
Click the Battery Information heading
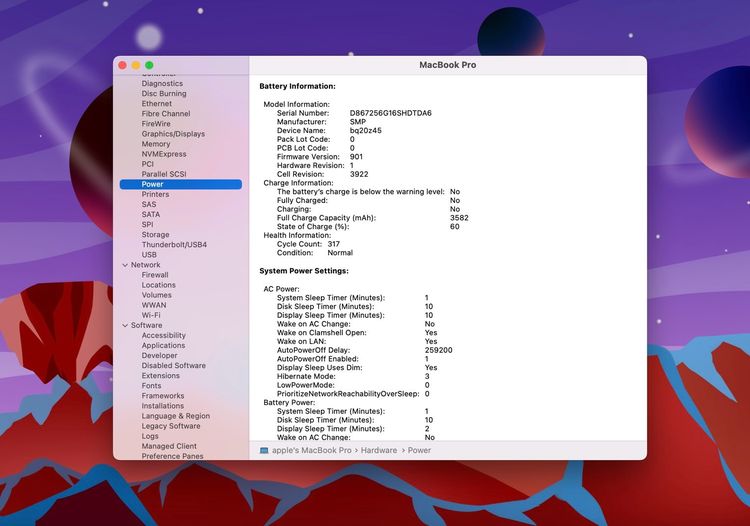coord(298,87)
